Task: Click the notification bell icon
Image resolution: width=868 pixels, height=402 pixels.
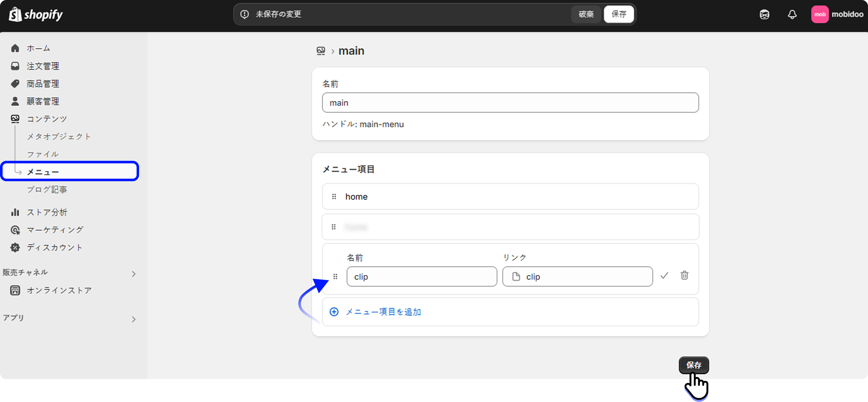Action: 792,14
